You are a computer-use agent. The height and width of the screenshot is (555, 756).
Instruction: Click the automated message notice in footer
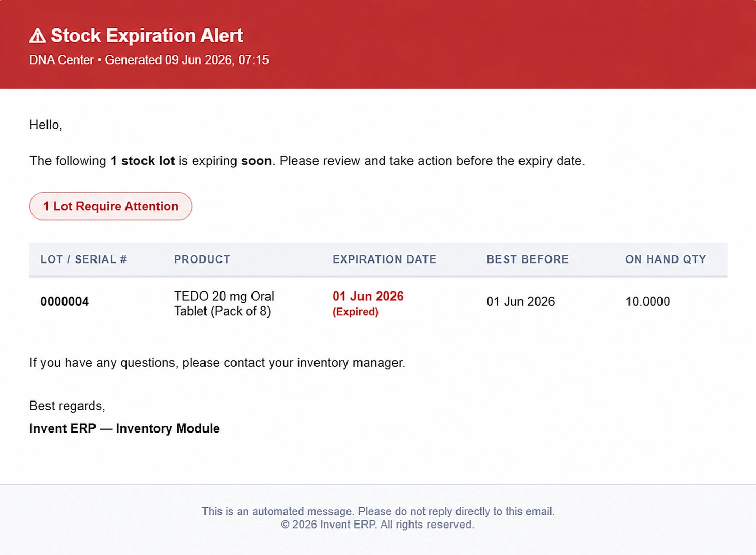[378, 511]
